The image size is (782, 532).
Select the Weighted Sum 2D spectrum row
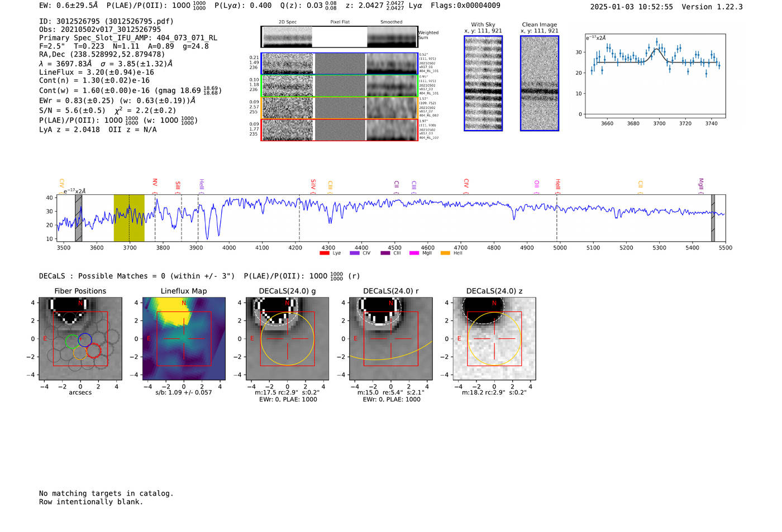tap(339, 37)
